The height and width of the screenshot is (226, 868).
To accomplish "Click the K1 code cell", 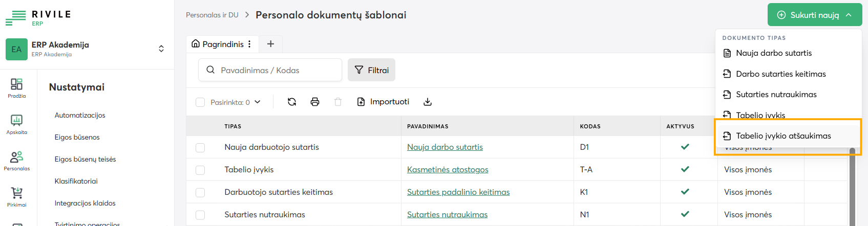I will point(584,192).
